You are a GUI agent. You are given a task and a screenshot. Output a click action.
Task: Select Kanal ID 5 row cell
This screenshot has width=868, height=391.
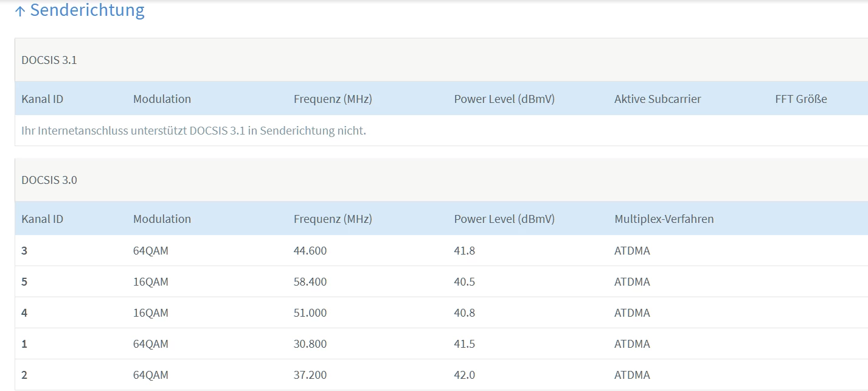(24, 282)
